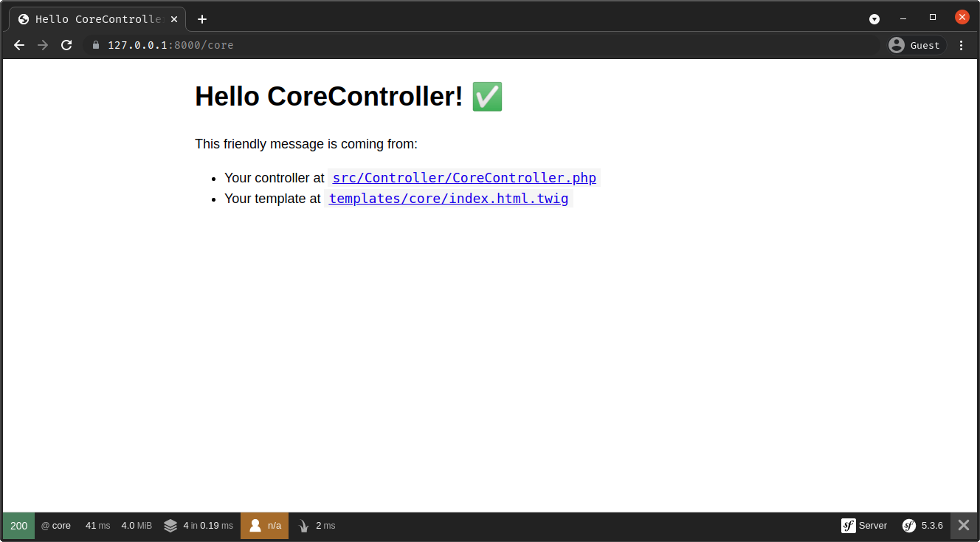Close the Symfony debug toolbar
Viewport: 980px width, 542px height.
(964, 526)
